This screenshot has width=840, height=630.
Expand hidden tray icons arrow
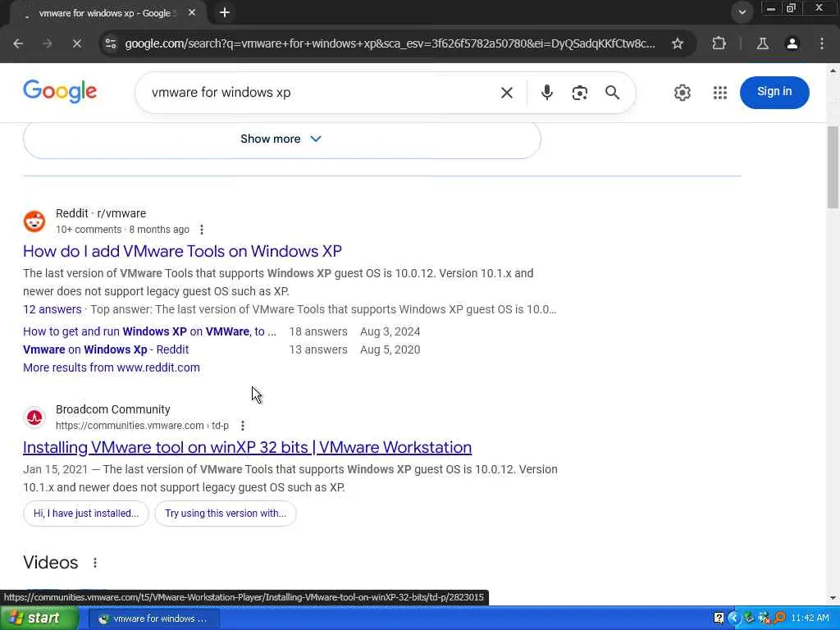[x=733, y=619]
